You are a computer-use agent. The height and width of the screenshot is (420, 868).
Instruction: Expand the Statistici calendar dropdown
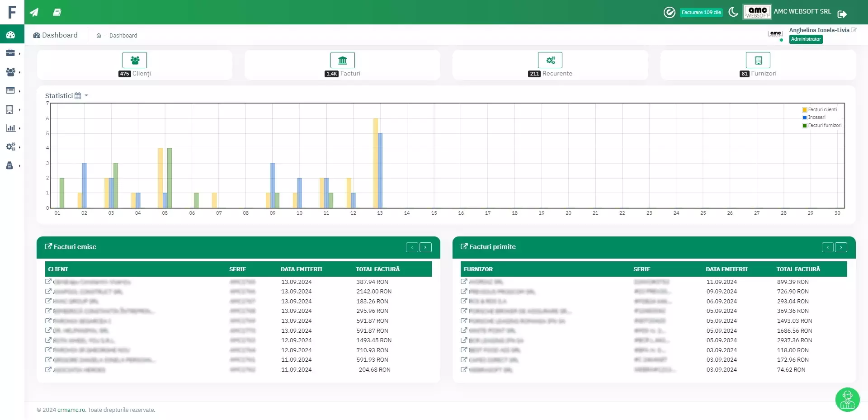(x=81, y=96)
